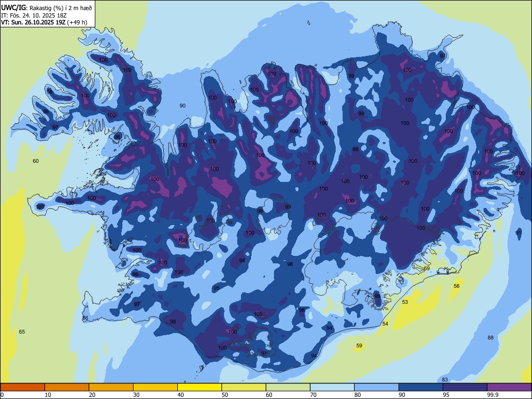This screenshot has width=532, height=399.
Task: Click the '91' humidity value on the map
Action: 518,232
